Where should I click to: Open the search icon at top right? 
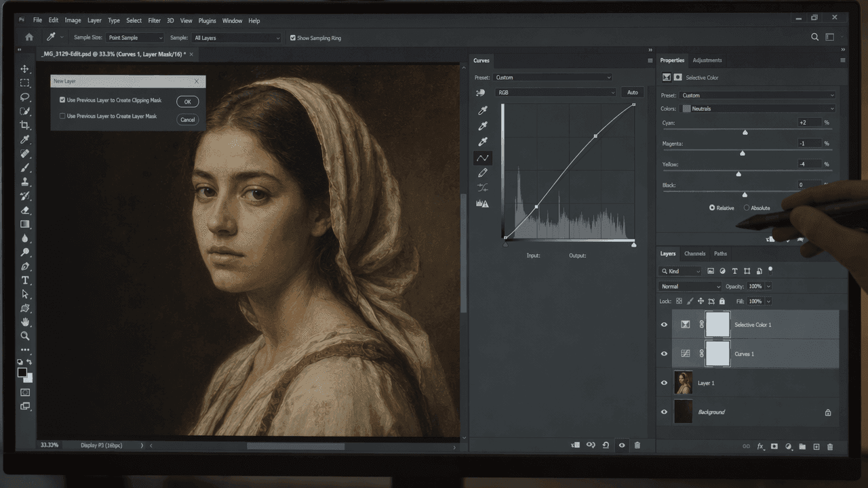point(815,37)
